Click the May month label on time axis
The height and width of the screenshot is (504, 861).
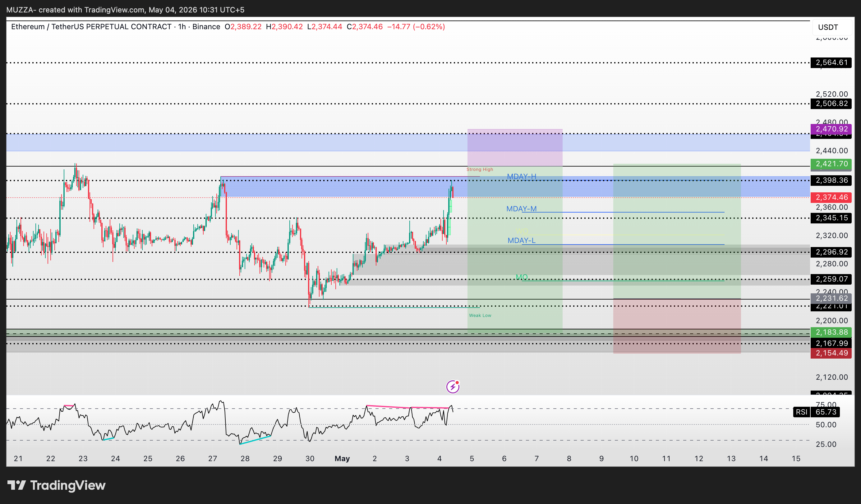(x=342, y=459)
